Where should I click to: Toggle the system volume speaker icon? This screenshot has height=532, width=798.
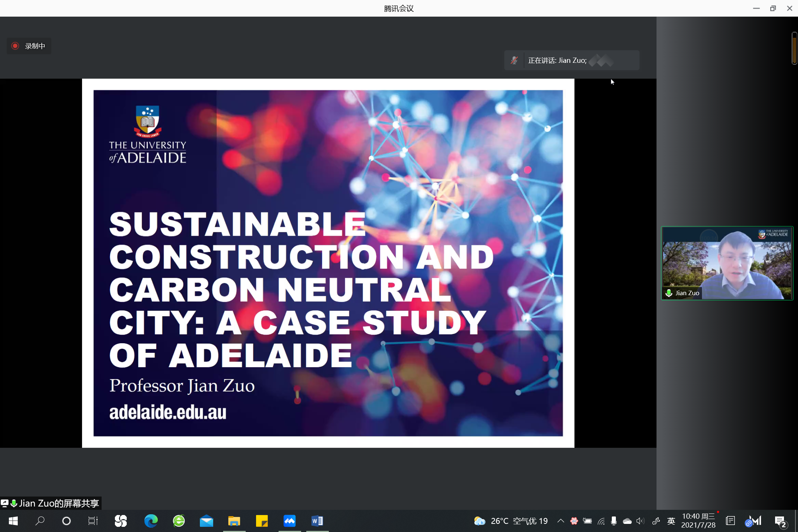pyautogui.click(x=640, y=521)
